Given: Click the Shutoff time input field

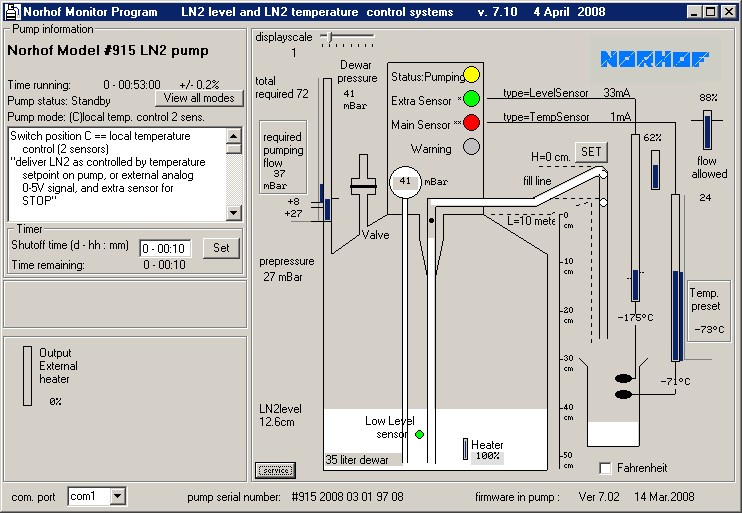Looking at the screenshot, I should (x=165, y=248).
